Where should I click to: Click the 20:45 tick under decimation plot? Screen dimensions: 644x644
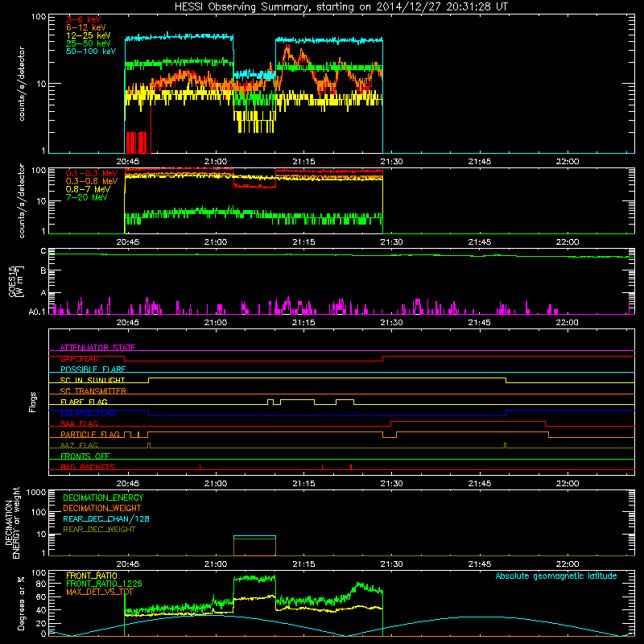click(128, 564)
